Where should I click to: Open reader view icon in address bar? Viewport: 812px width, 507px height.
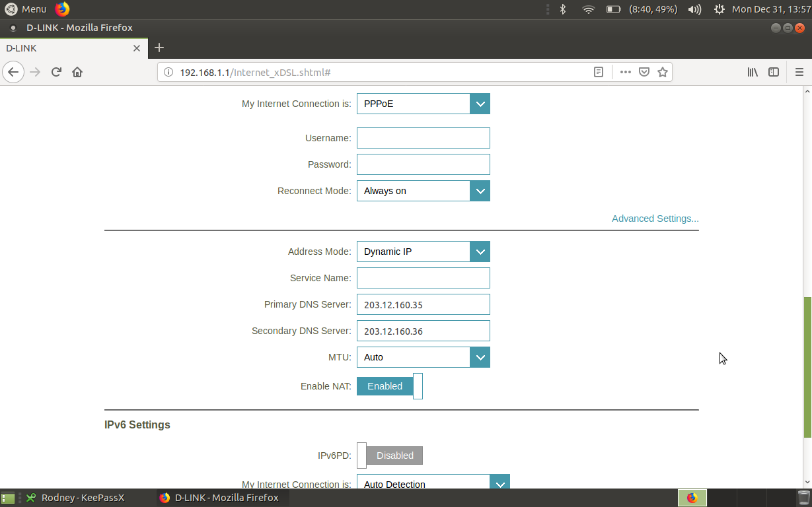pos(599,72)
